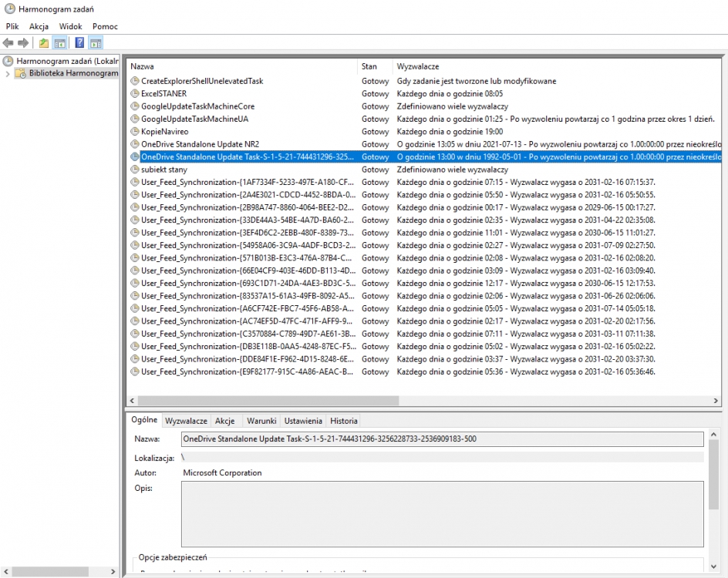
Task: Sort tasks by the Nazwa column header
Action: click(243, 67)
